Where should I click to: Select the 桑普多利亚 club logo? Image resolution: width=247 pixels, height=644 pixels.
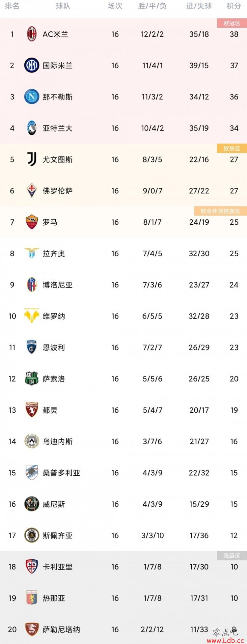click(32, 472)
